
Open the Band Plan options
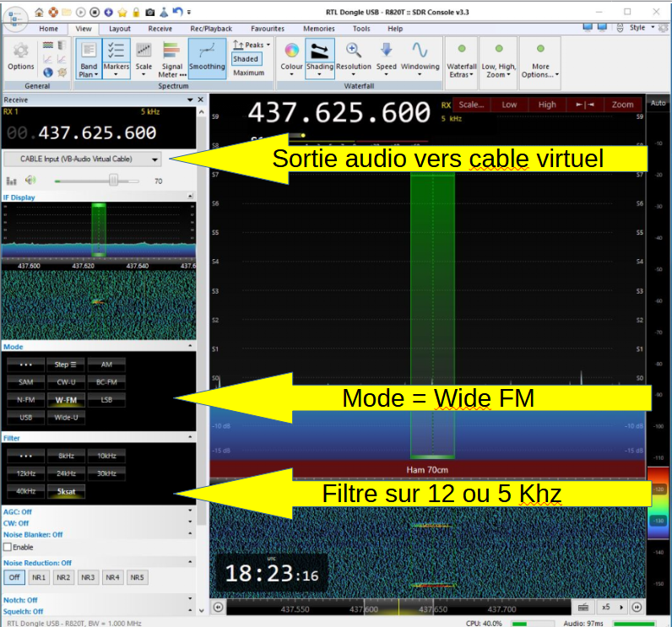click(88, 57)
